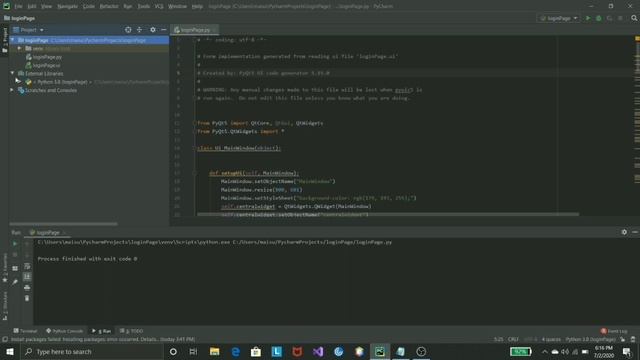Start debugging with the green bug icon
Screen dimensions: 640x360
pos(599,18)
